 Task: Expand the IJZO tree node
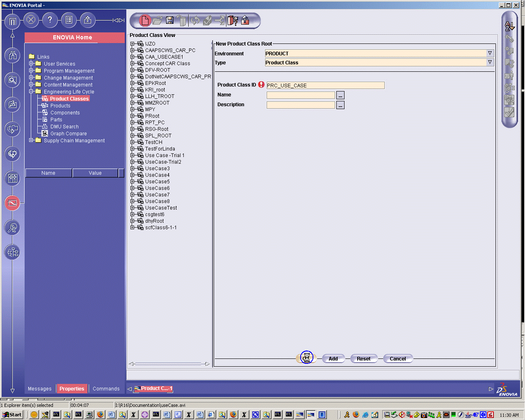tap(132, 44)
